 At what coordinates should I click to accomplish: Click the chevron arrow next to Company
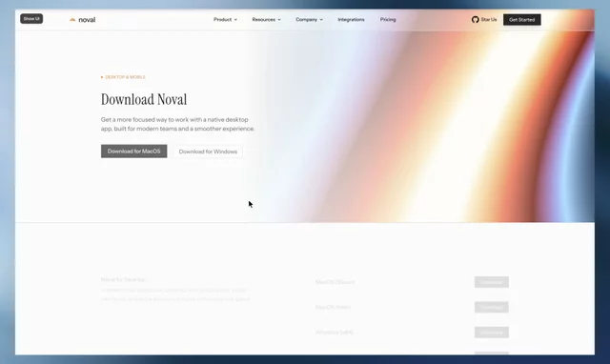[321, 20]
